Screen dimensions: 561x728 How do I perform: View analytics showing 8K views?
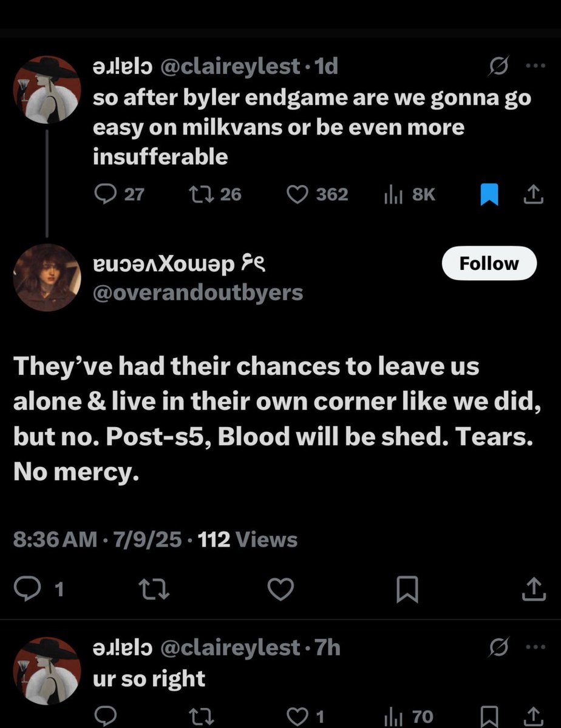click(x=410, y=194)
